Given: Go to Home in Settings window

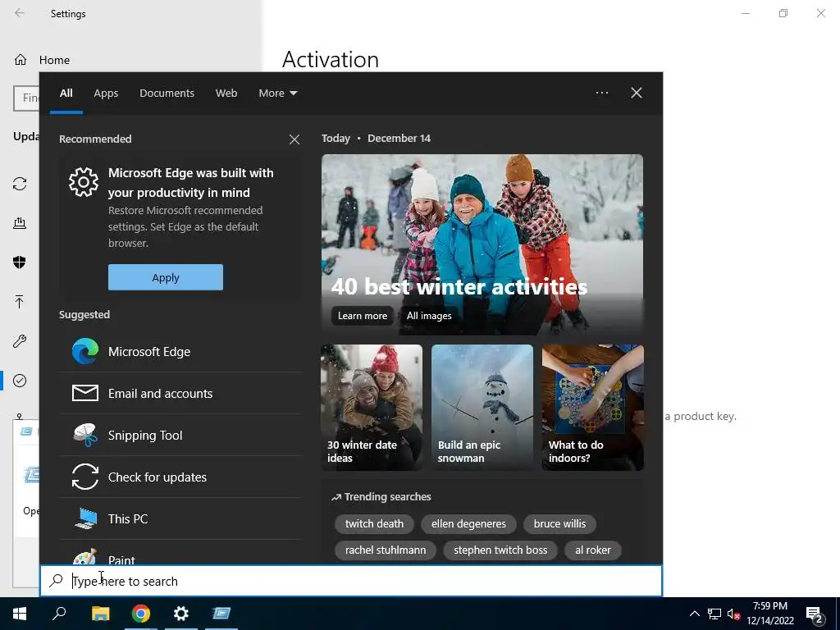Looking at the screenshot, I should pos(43,60).
